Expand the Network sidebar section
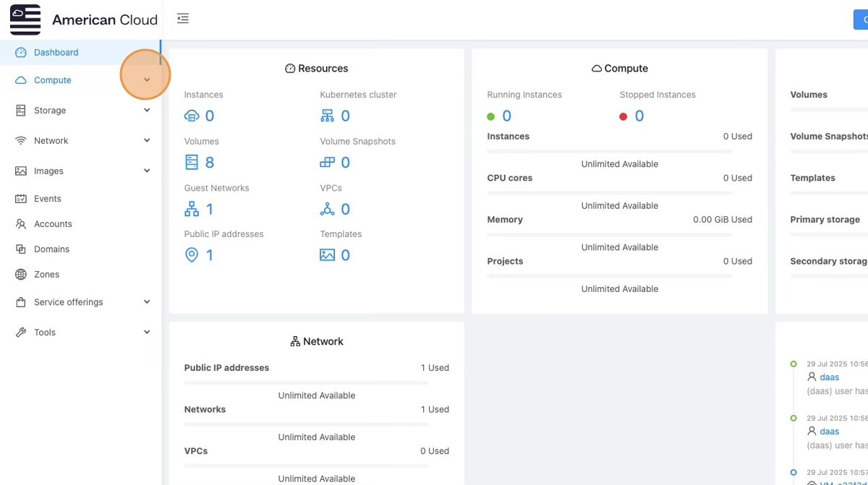Viewport: 868px width, 485px height. pos(147,141)
